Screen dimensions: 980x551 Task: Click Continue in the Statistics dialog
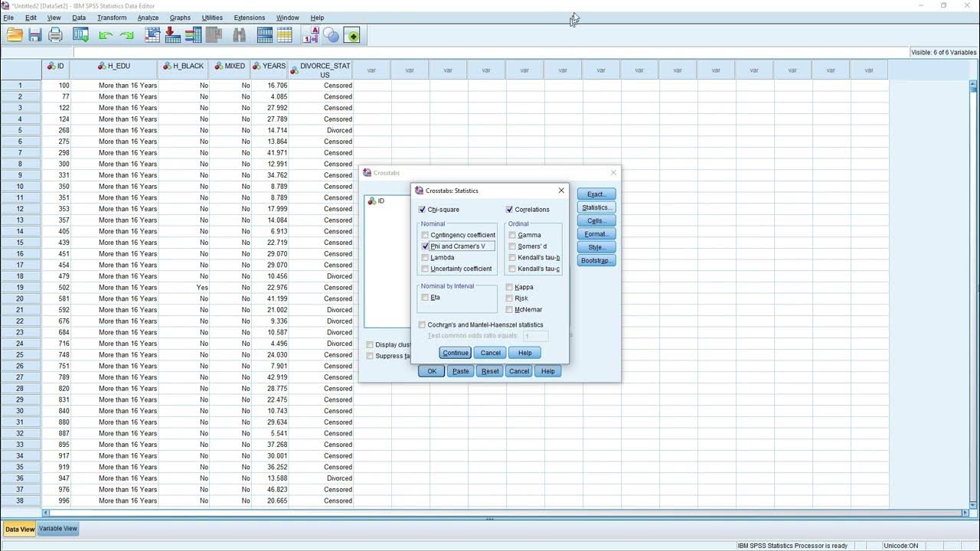coord(455,353)
